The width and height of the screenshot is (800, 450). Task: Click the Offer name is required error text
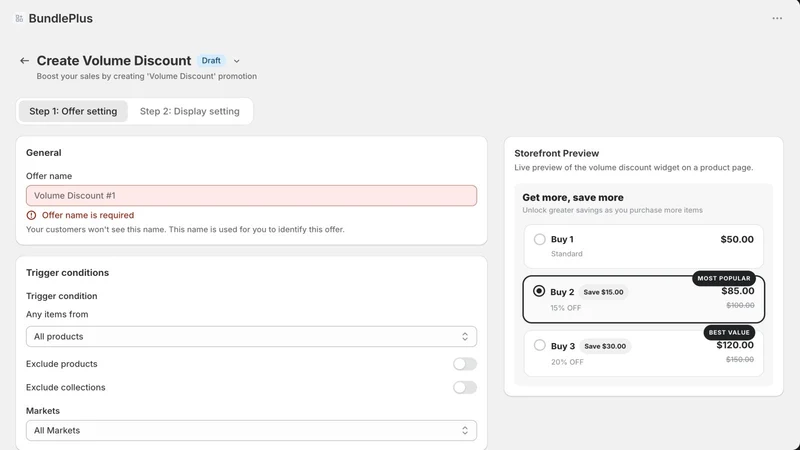pyautogui.click(x=88, y=215)
